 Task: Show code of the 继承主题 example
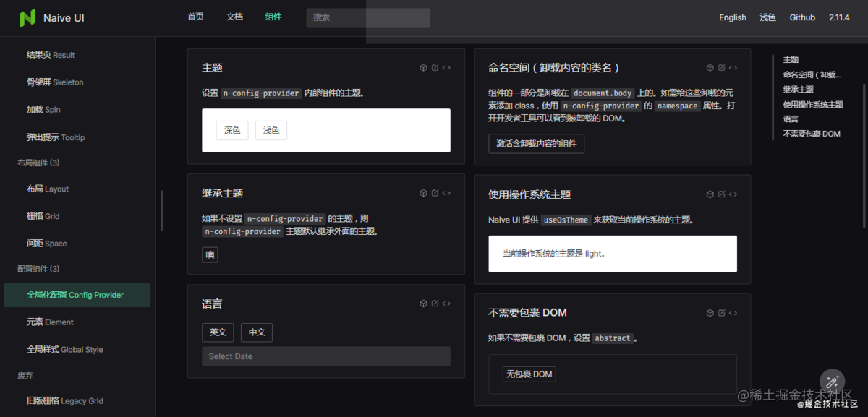(446, 193)
